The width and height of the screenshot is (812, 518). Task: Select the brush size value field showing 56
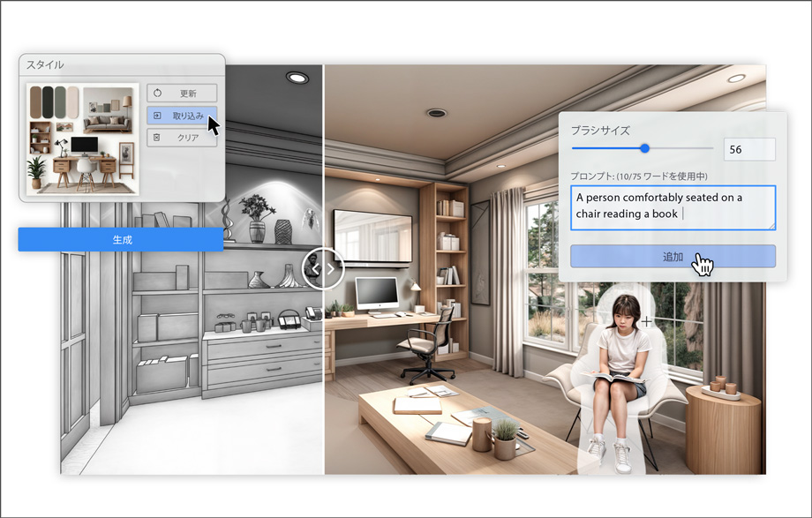[x=748, y=149]
